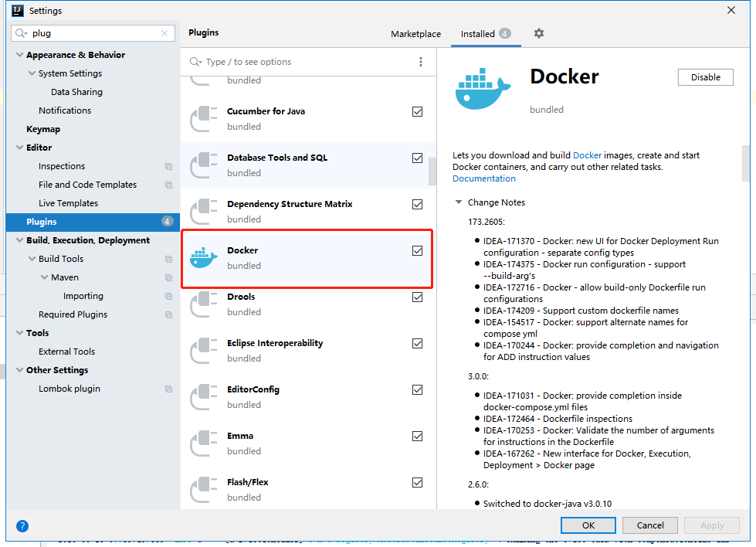Click the IntelliJ logo in title bar

click(17, 11)
